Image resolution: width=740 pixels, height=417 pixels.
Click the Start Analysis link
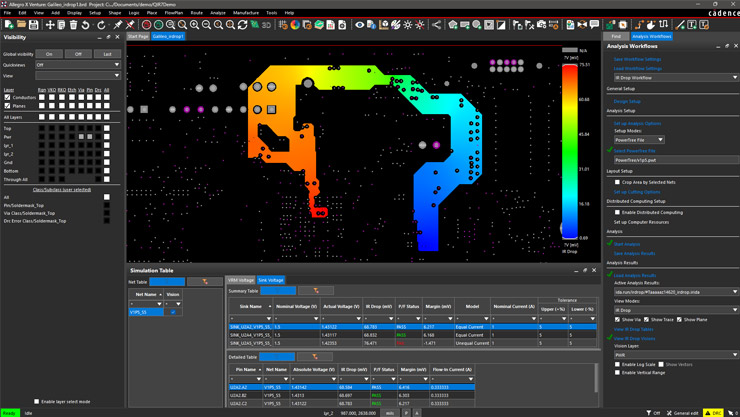pyautogui.click(x=627, y=244)
